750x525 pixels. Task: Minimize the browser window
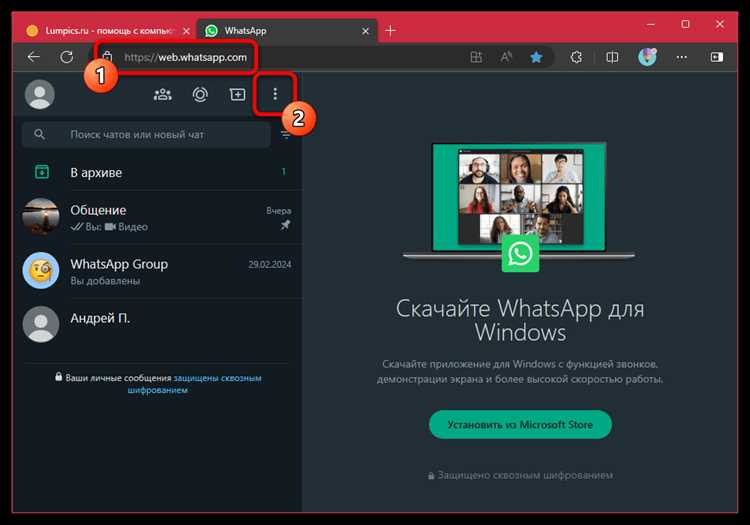coord(651,24)
